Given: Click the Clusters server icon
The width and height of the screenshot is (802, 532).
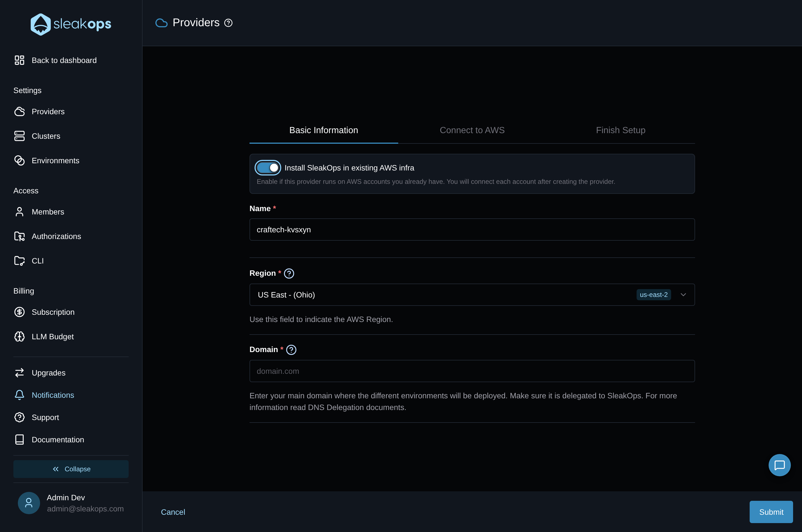Looking at the screenshot, I should click(19, 136).
